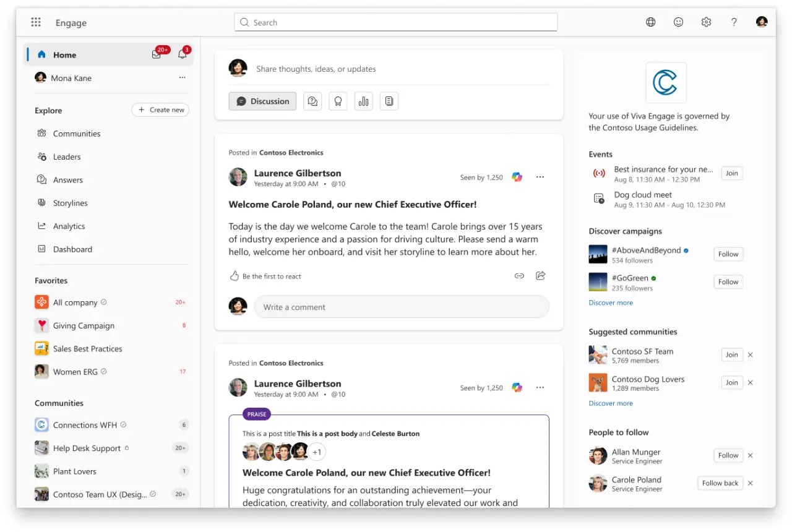
Task: Select the Question post type icon
Action: [312, 101]
